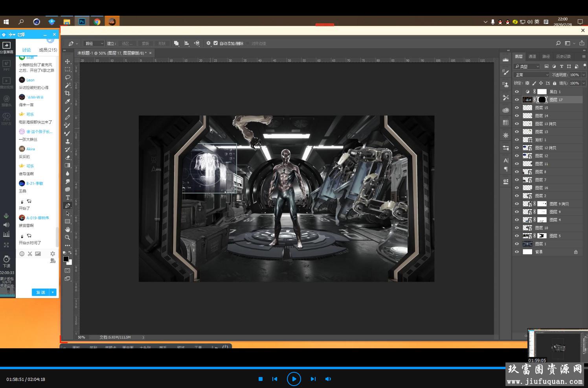This screenshot has height=388, width=588.
Task: Open the Creative Cloud Libraries panel icon
Action: 505,110
